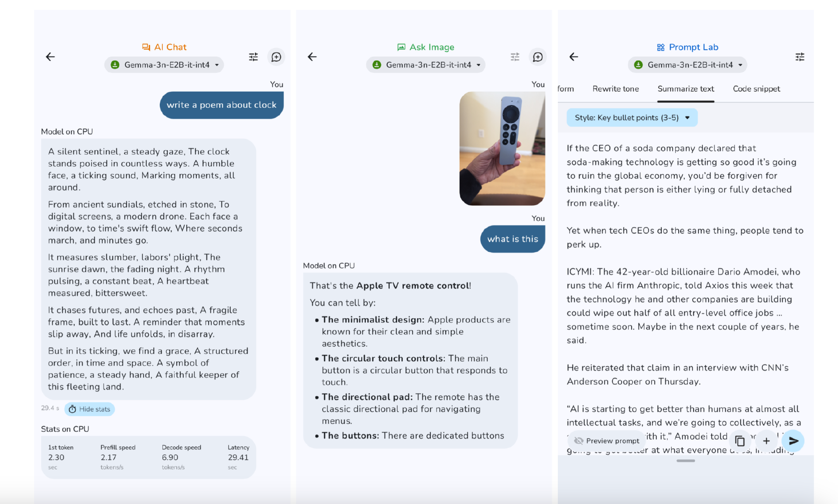Image resolution: width=838 pixels, height=504 pixels.
Task: Go back from Prompt Lab screen
Action: pyautogui.click(x=574, y=57)
